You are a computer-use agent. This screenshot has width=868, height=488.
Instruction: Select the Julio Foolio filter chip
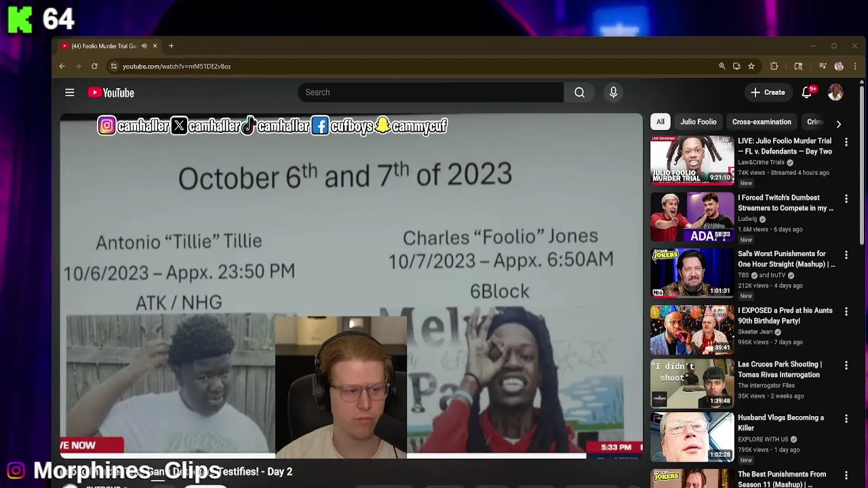click(698, 122)
